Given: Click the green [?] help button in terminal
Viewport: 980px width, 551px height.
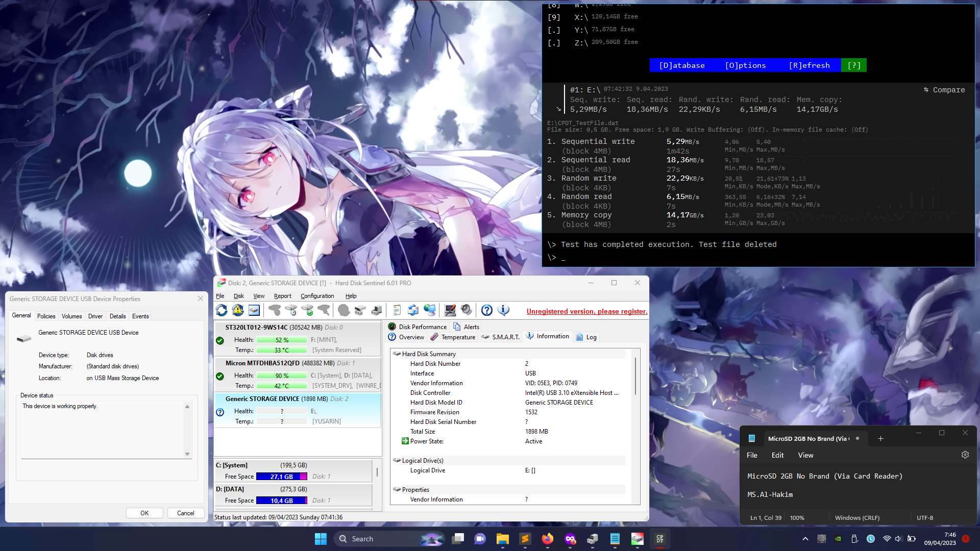Looking at the screenshot, I should (854, 65).
